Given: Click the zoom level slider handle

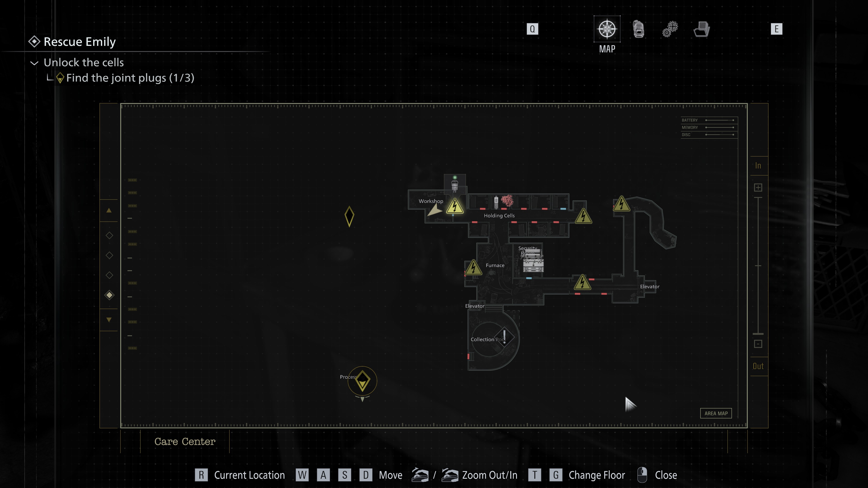Looking at the screenshot, I should click(758, 333).
